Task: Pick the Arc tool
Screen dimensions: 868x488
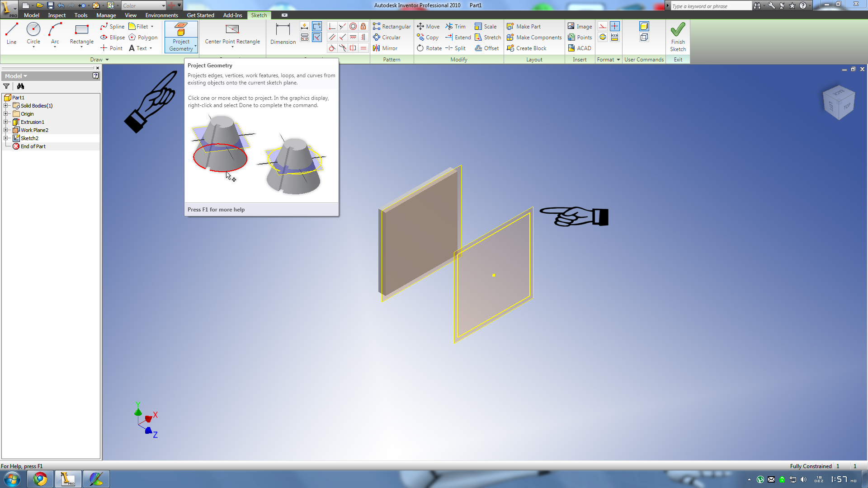Action: (55, 33)
